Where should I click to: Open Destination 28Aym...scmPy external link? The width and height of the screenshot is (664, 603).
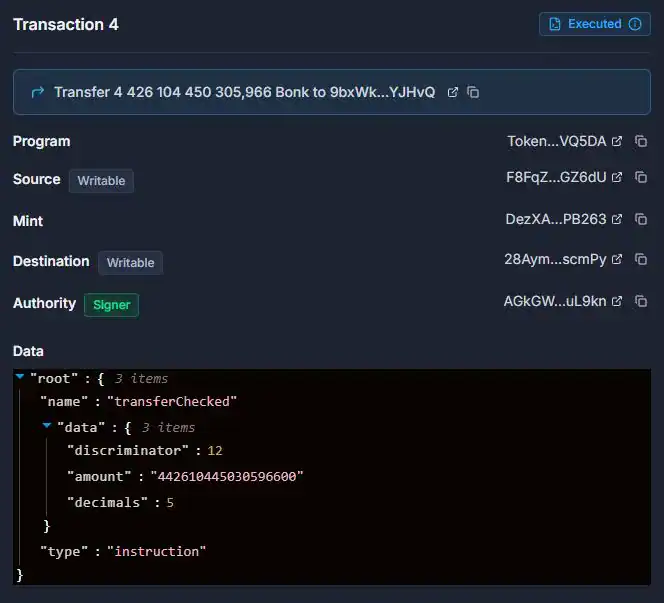[617, 259]
